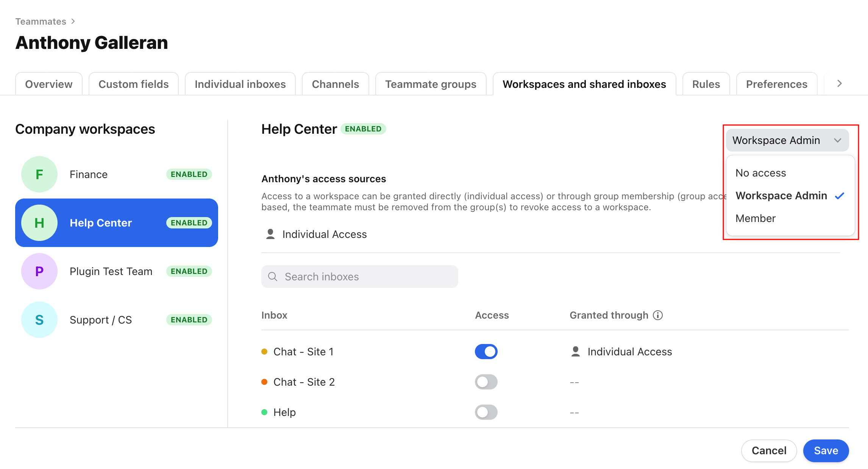
Task: Click the breadcrumb chevron after Teammates
Action: pos(73,21)
